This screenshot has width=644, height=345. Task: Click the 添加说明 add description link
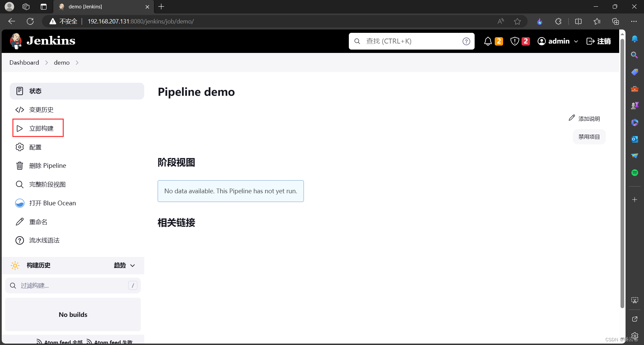(584, 119)
